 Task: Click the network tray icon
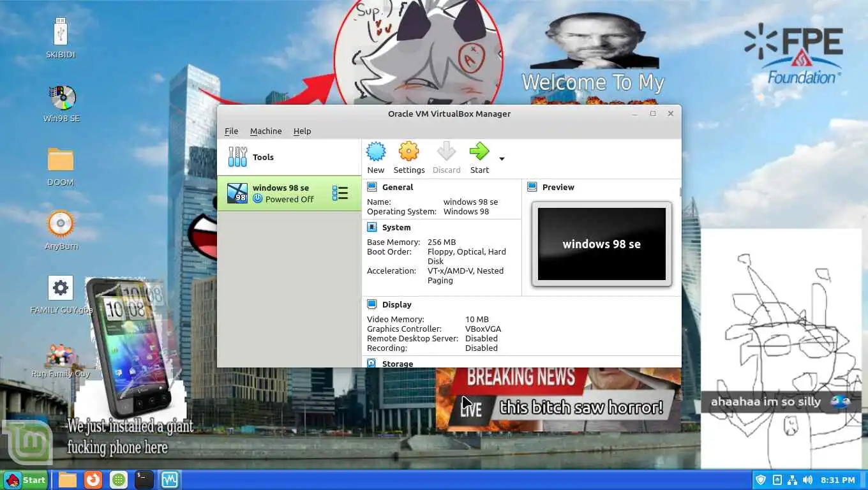point(792,480)
